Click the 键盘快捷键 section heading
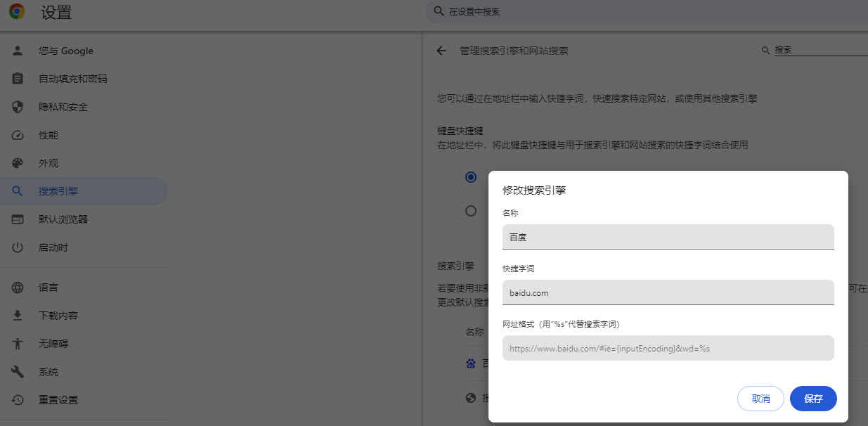Viewport: 868px width, 426px height. click(x=460, y=131)
